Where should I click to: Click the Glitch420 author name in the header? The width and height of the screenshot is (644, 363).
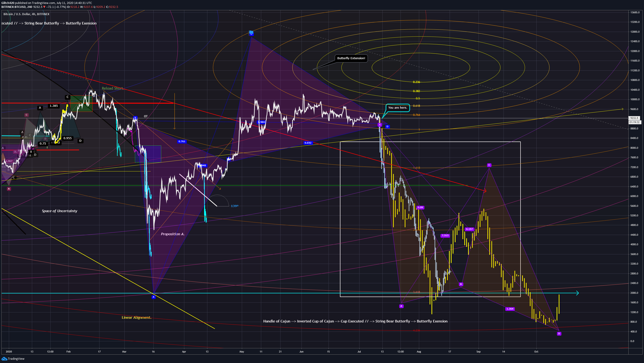coord(8,3)
